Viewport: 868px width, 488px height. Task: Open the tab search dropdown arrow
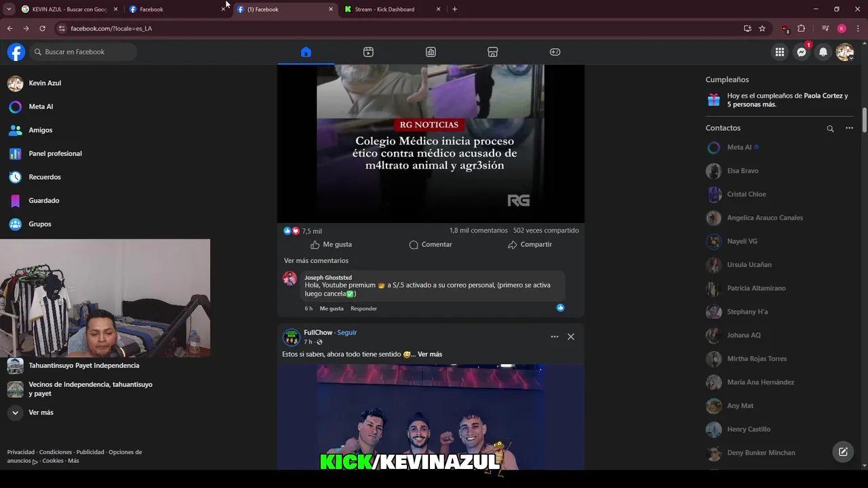click(x=9, y=9)
